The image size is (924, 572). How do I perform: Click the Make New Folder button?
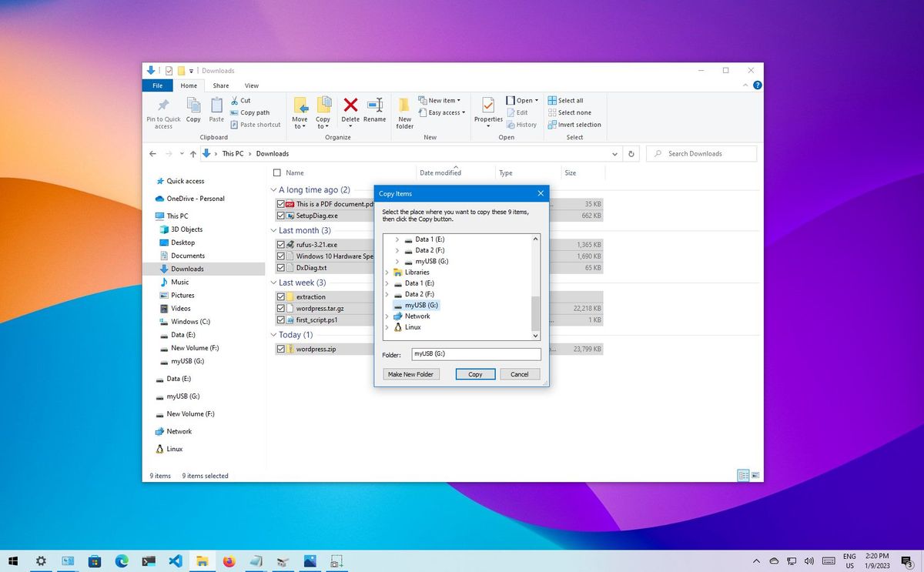click(x=410, y=374)
